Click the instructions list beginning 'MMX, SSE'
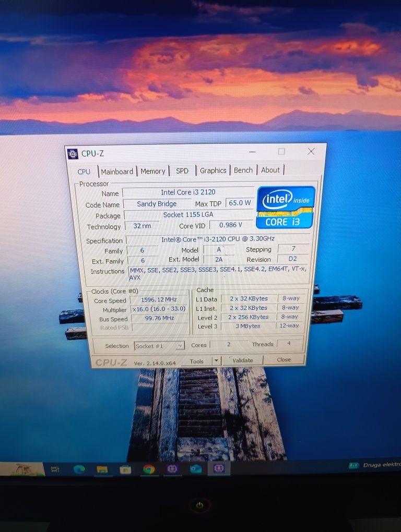 (218, 273)
